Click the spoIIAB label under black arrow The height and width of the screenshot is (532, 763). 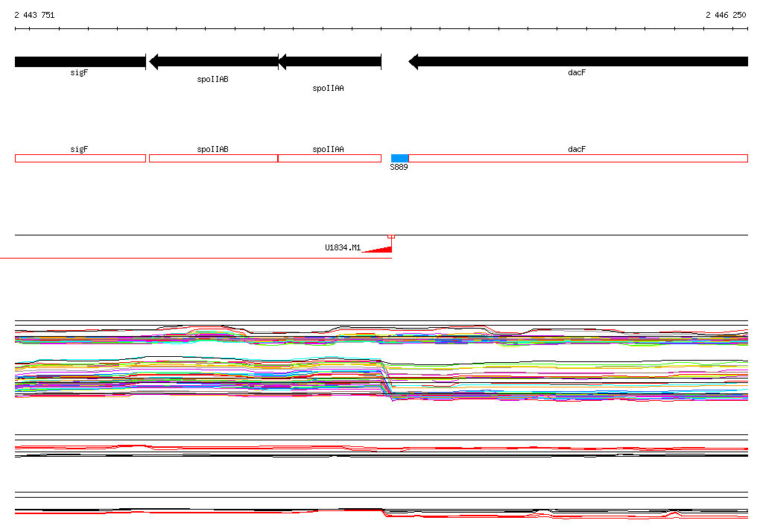click(x=212, y=79)
